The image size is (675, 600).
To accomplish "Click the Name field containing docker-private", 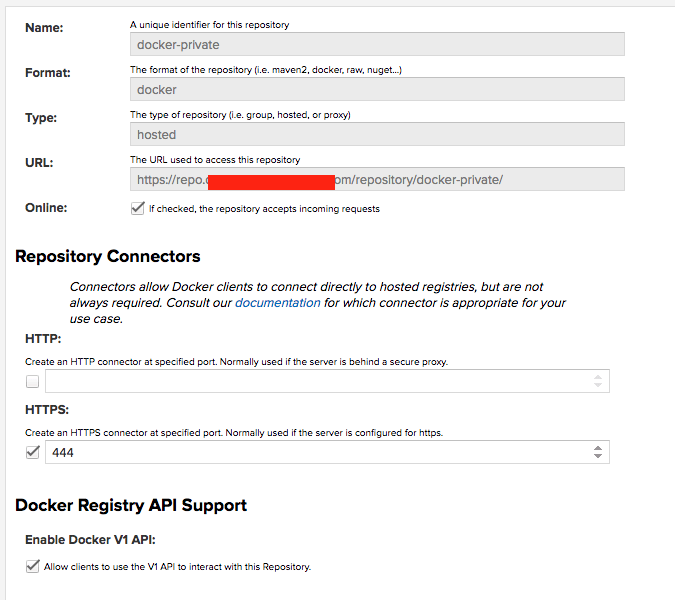I will (377, 44).
